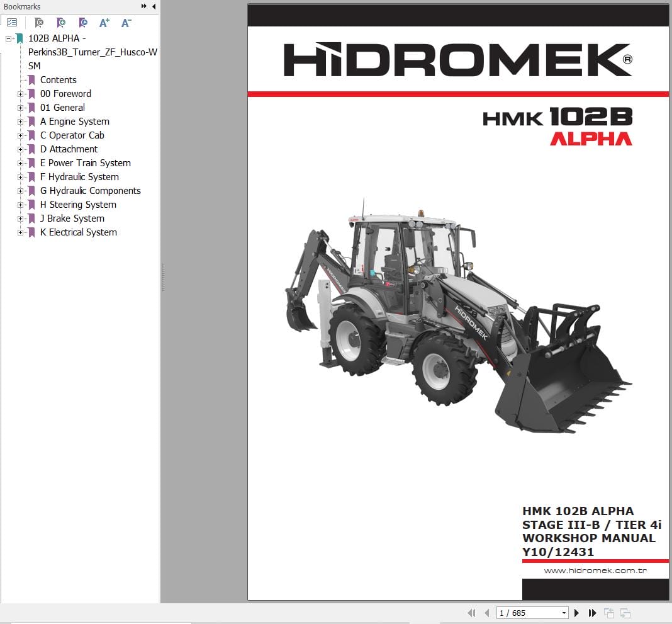Open the bookmark options menu icon
Viewport: 672px width, 624px height.
tap(12, 22)
